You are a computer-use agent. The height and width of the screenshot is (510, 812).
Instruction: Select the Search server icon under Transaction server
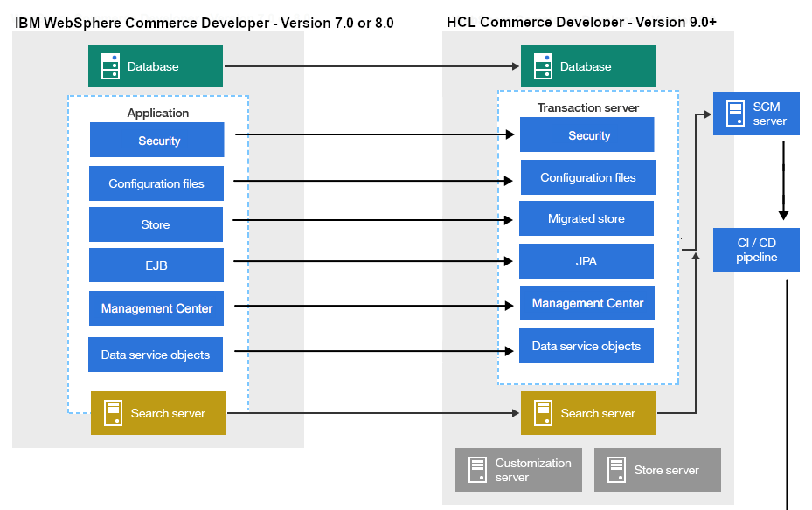(544, 412)
